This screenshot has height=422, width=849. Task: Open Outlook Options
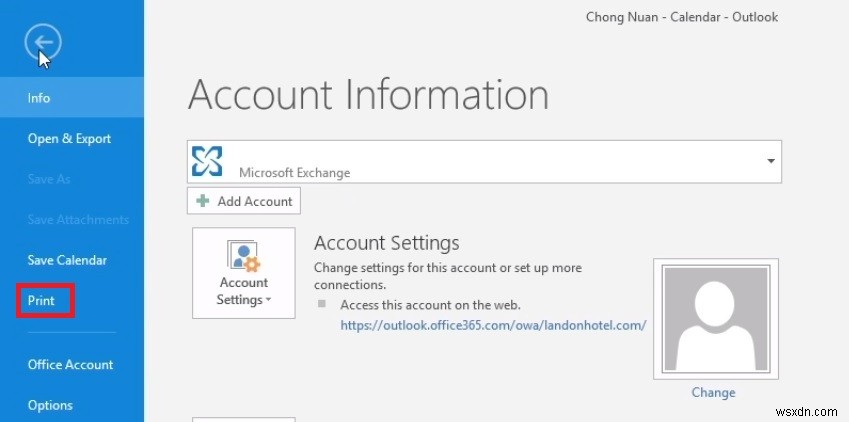click(50, 405)
